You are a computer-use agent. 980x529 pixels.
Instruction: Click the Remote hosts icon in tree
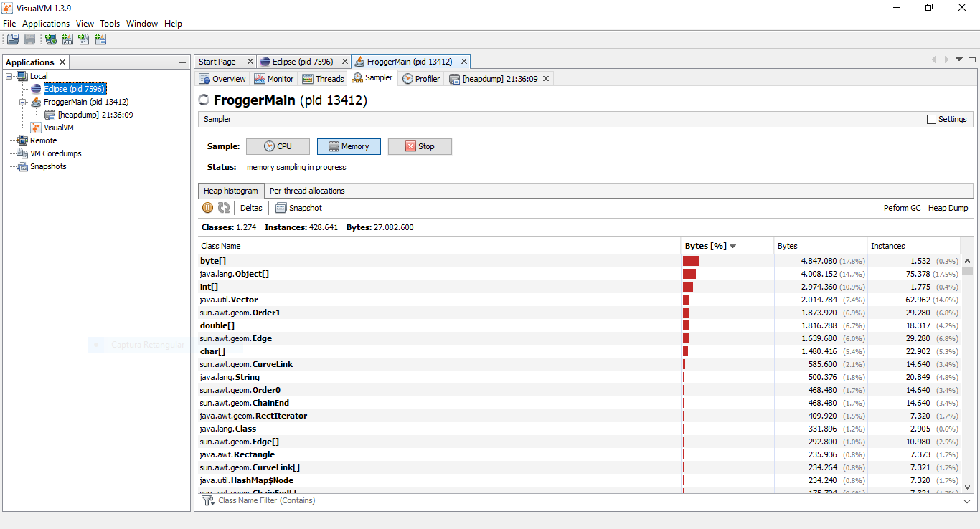pos(22,140)
